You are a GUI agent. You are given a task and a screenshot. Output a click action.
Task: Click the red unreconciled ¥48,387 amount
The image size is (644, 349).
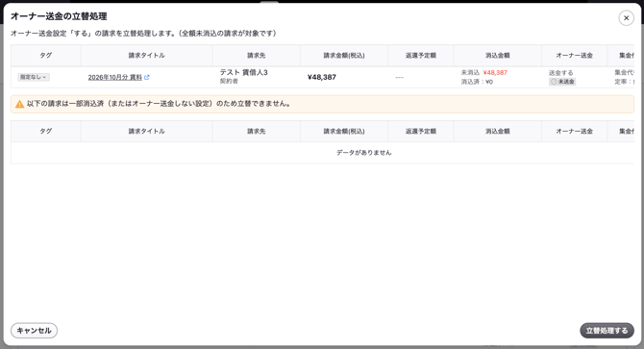click(x=495, y=73)
